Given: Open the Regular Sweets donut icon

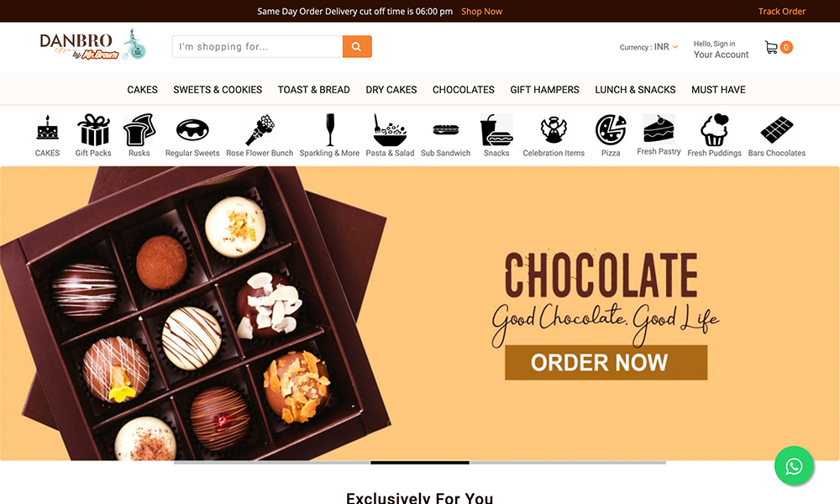Looking at the screenshot, I should pyautogui.click(x=192, y=130).
